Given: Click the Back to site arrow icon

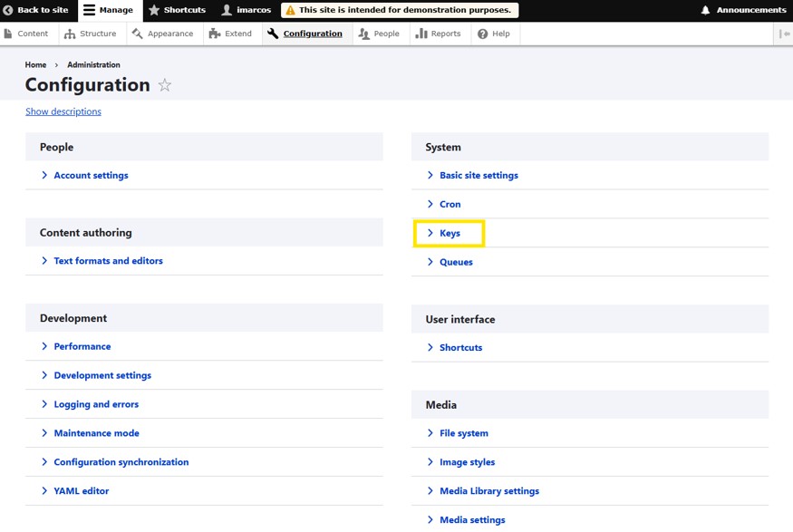Looking at the screenshot, I should (x=8, y=10).
